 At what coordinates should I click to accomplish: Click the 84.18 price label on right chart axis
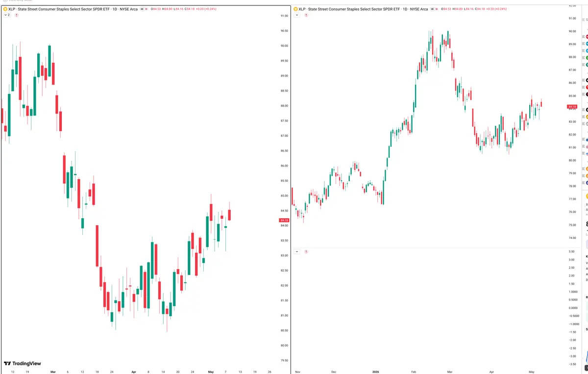(x=572, y=107)
